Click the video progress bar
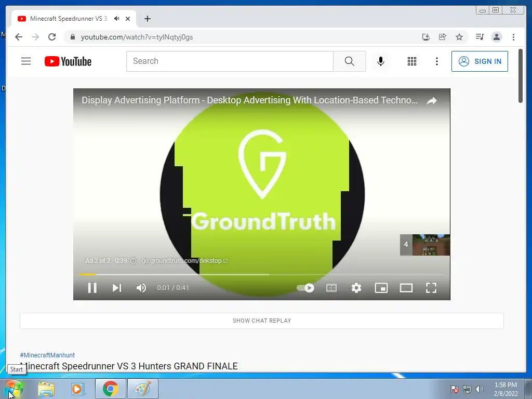The width and height of the screenshot is (532, 399). (x=261, y=274)
